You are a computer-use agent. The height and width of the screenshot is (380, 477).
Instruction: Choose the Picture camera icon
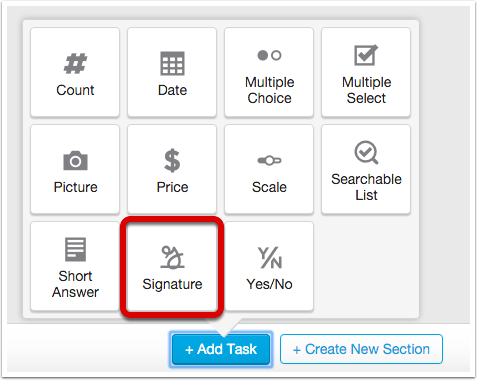pyautogui.click(x=75, y=161)
